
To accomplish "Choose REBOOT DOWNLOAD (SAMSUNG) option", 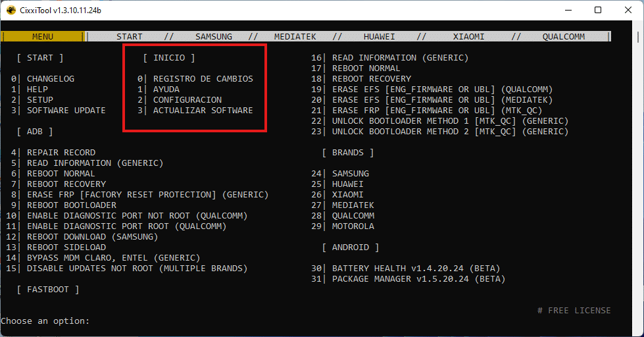I will click(x=92, y=237).
